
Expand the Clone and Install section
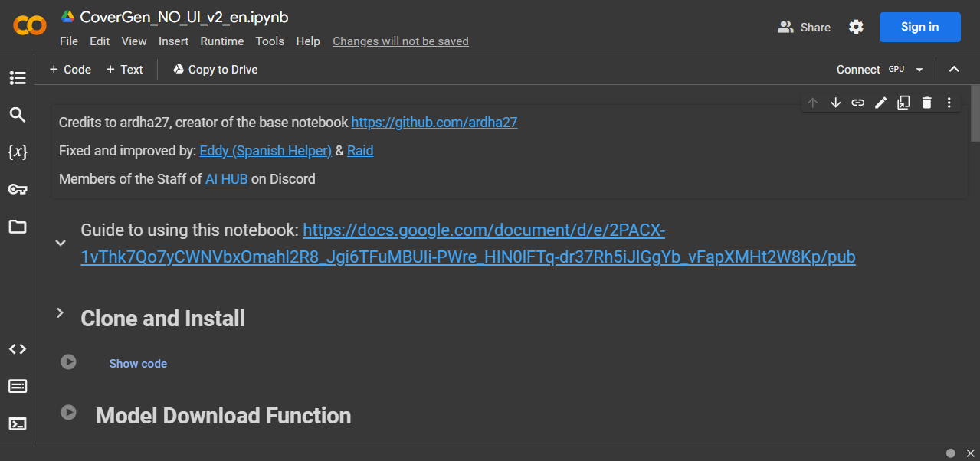click(x=59, y=312)
